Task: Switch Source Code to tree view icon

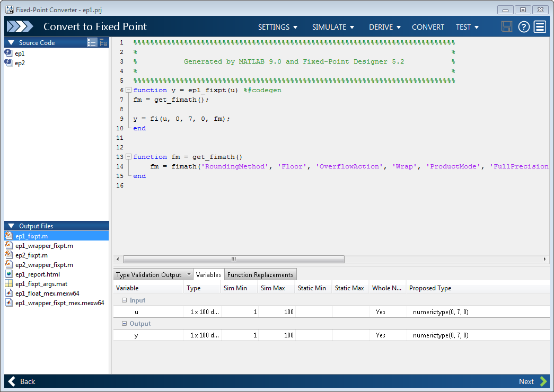Action: (x=103, y=43)
